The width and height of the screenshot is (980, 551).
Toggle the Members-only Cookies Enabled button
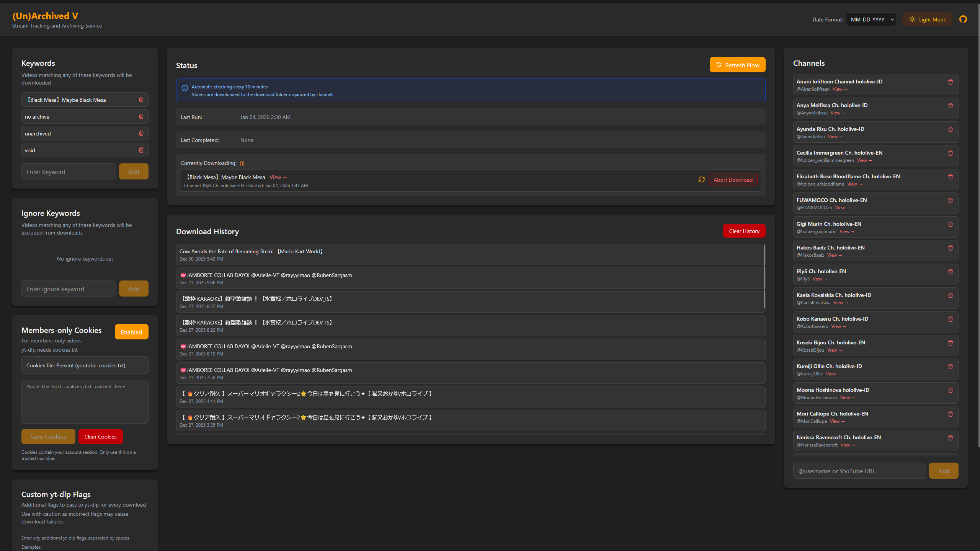(x=131, y=332)
